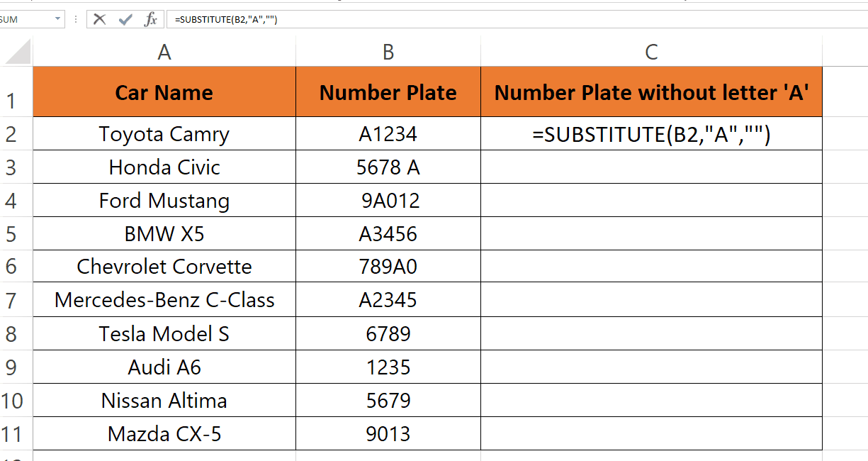Click cell with number plate 9013
The width and height of the screenshot is (868, 461).
pyautogui.click(x=388, y=433)
